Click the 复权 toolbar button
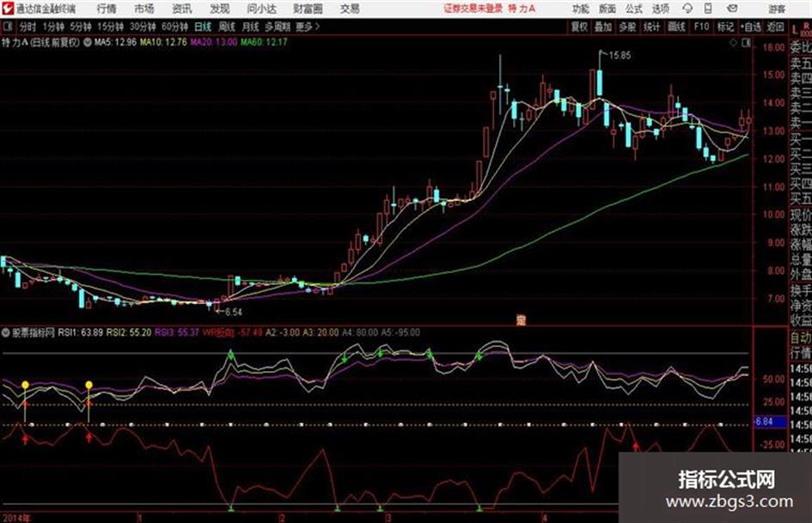The height and width of the screenshot is (523, 812). (579, 27)
